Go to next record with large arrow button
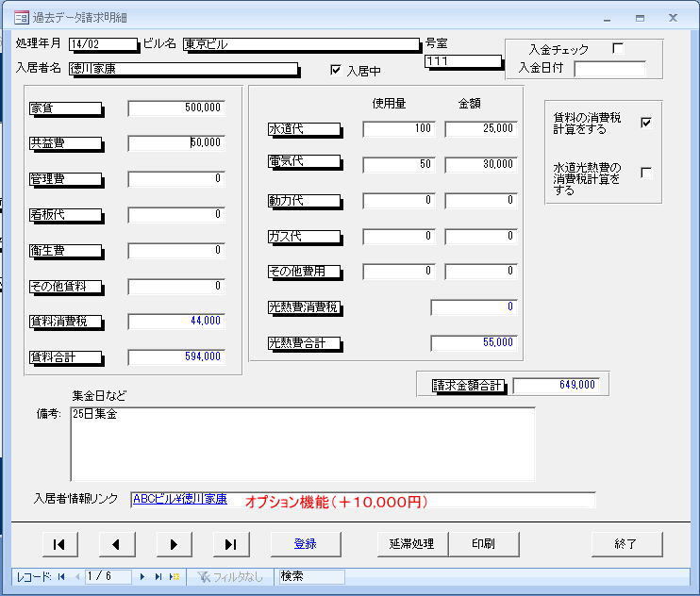This screenshot has height=596, width=700. 175,544
